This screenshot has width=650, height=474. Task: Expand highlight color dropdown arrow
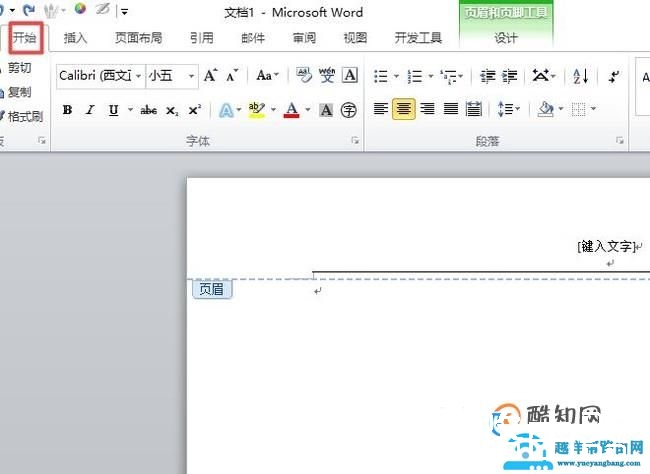tap(274, 110)
